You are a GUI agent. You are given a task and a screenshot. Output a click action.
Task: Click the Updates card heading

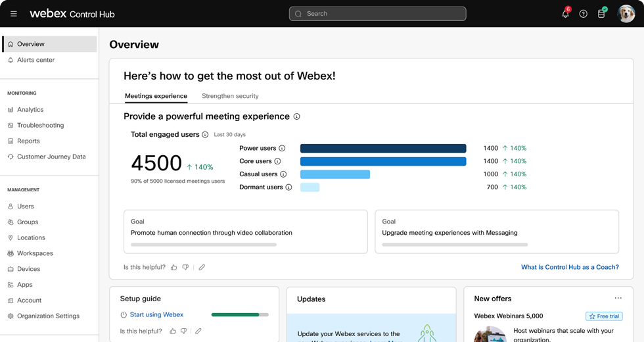coord(311,299)
